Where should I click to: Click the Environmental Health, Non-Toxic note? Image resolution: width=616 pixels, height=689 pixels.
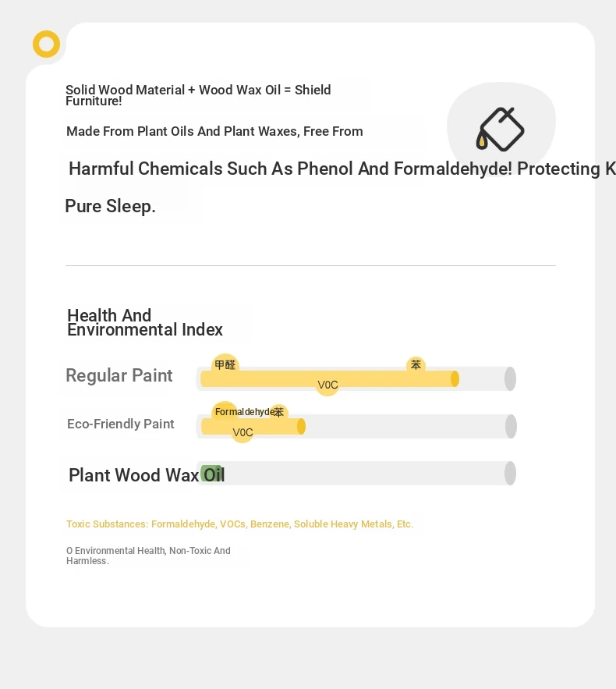[x=148, y=556]
